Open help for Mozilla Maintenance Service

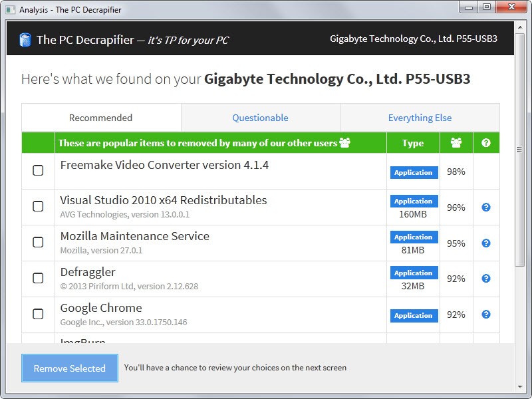pos(486,243)
